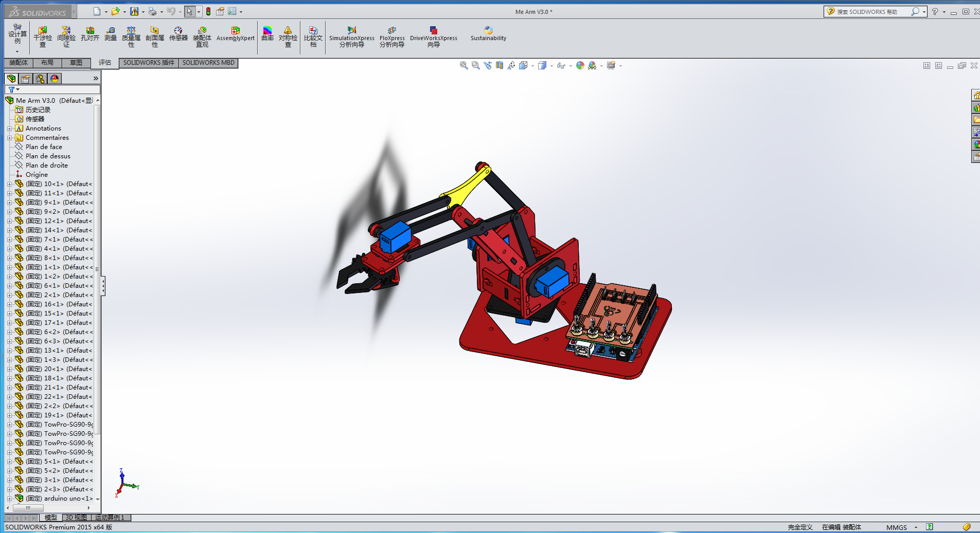
Task: Start the SimulationXpress 分析向导
Action: coord(351,36)
